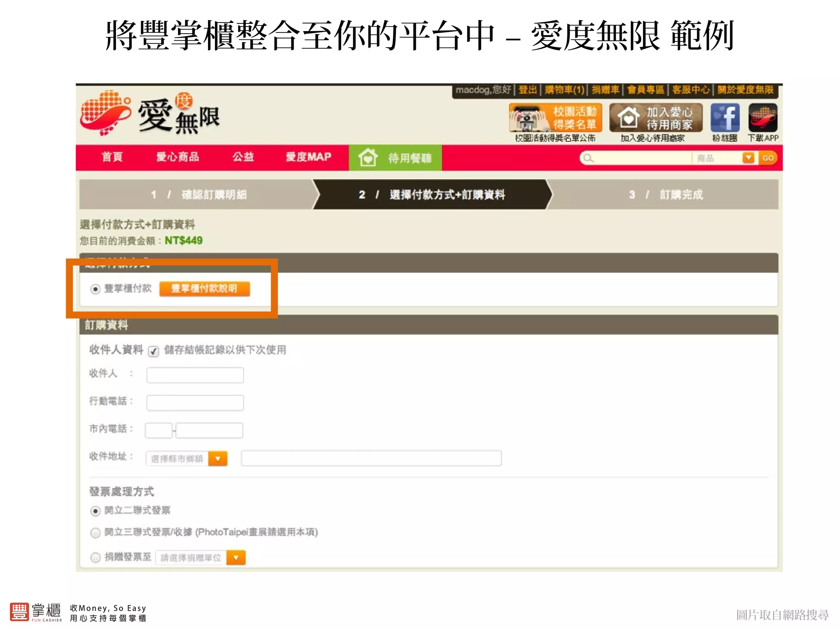Open 客服中心 link
The height and width of the screenshot is (630, 840).
pyautogui.click(x=691, y=89)
